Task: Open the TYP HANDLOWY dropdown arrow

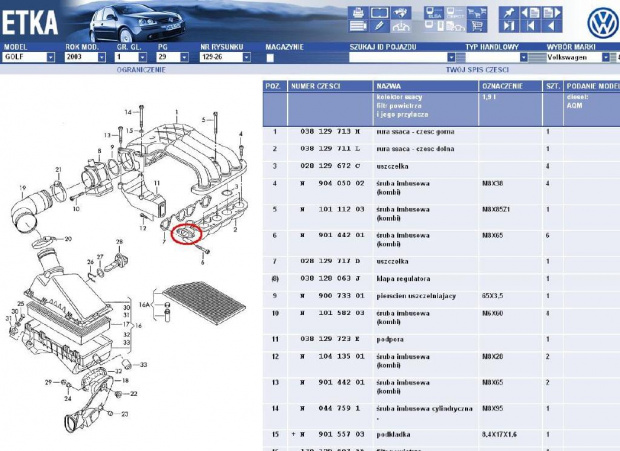Action: (524, 57)
